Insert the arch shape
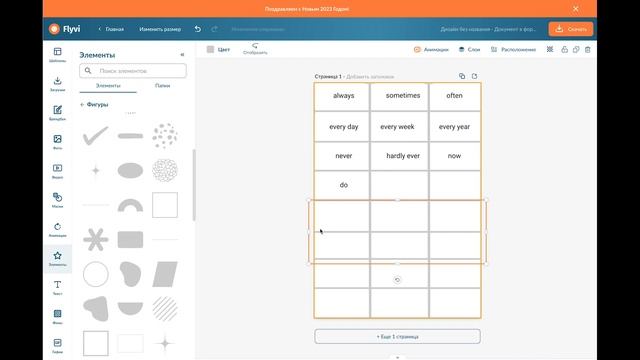640x360 pixels. coord(130,205)
